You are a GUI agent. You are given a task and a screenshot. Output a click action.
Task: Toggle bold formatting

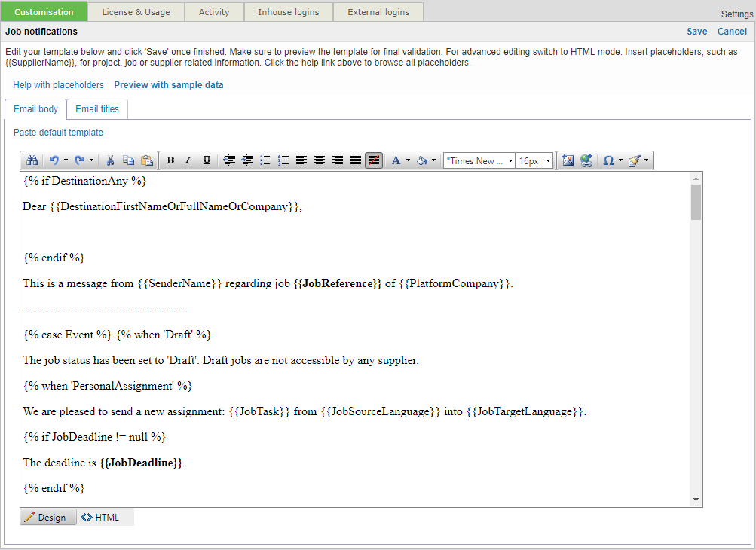click(170, 160)
